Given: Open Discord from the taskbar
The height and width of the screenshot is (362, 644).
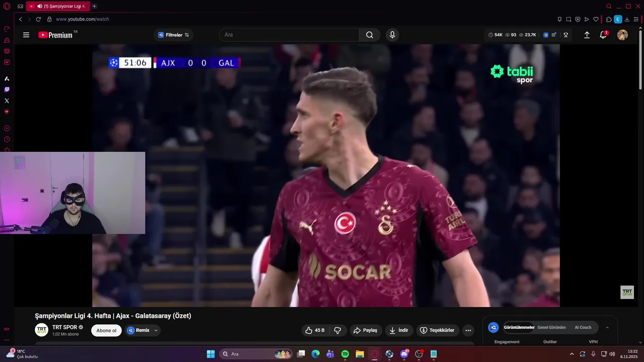Looking at the screenshot, I should tap(404, 354).
